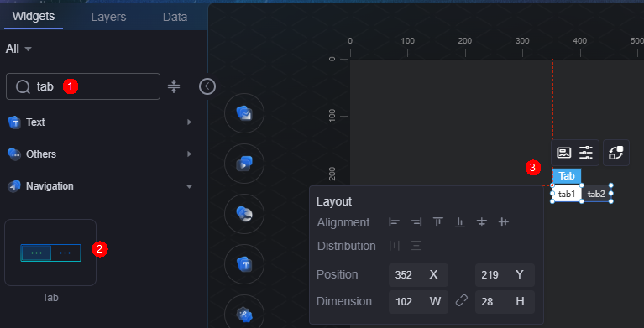This screenshot has width=644, height=328.
Task: Open the media widget category icon
Action: pyautogui.click(x=244, y=164)
